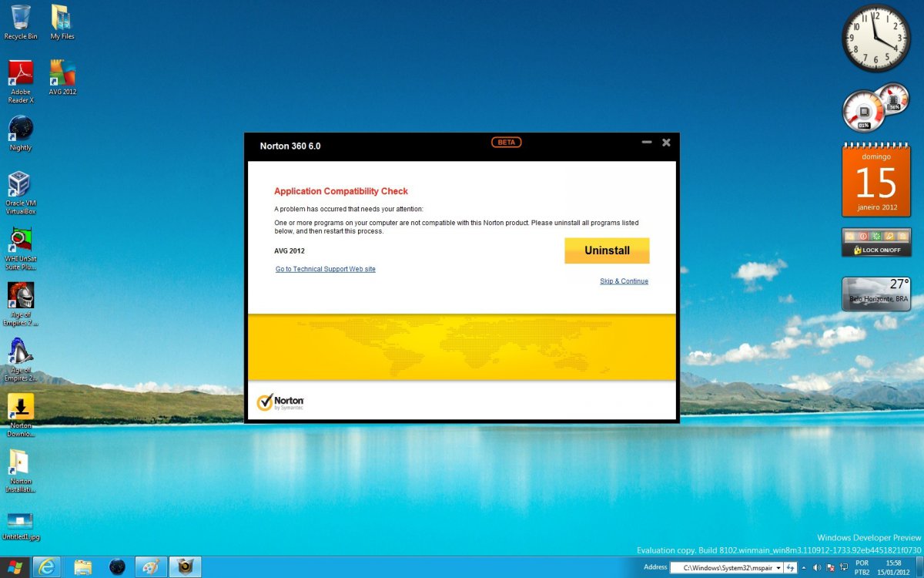Open the Nightly browser shortcut
This screenshot has height=578, width=924.
pos(21,133)
